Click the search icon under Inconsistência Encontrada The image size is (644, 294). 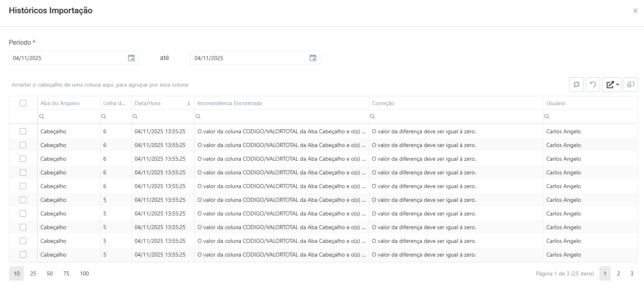point(198,116)
